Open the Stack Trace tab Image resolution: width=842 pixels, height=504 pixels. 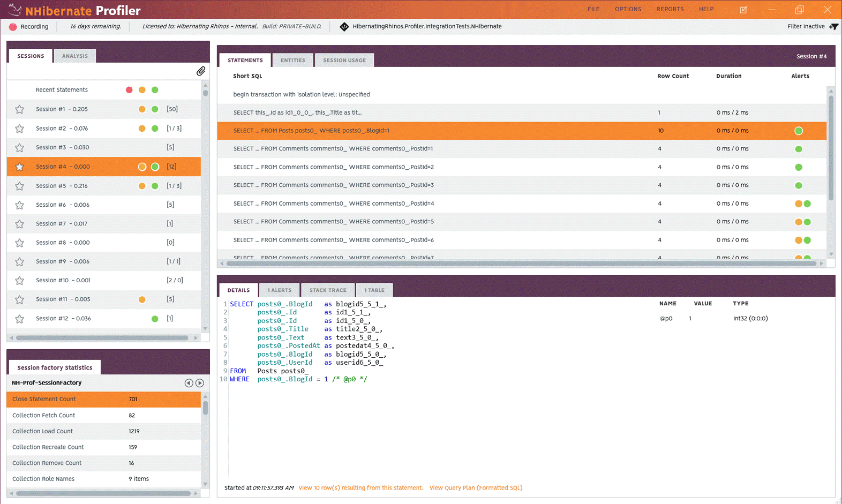point(328,290)
